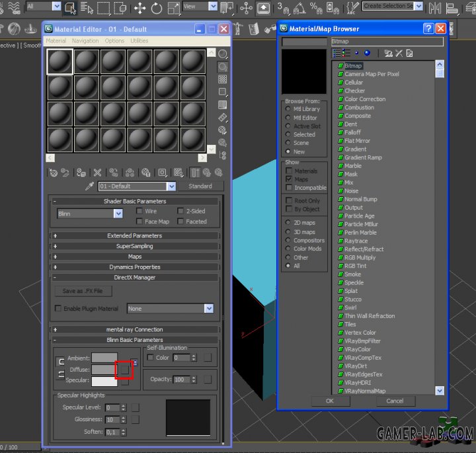Check the Enable Plugin Material box
The width and height of the screenshot is (476, 453).
(x=58, y=309)
